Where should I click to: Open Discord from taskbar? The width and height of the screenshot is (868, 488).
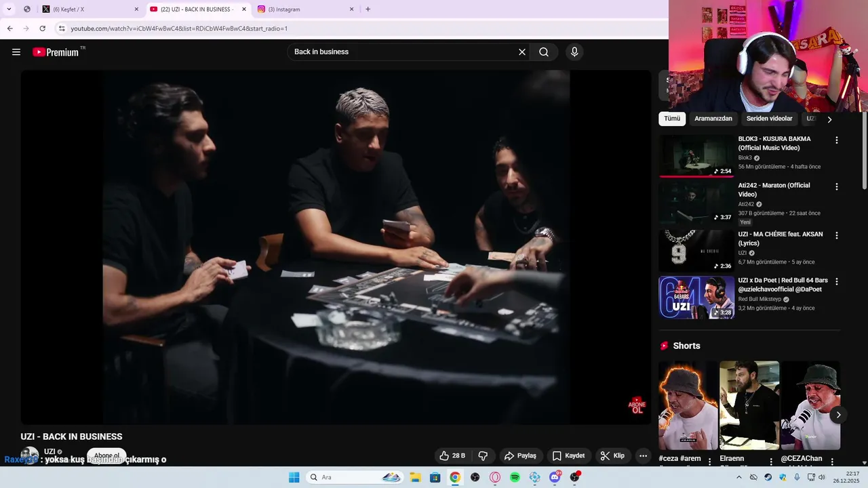click(x=555, y=477)
